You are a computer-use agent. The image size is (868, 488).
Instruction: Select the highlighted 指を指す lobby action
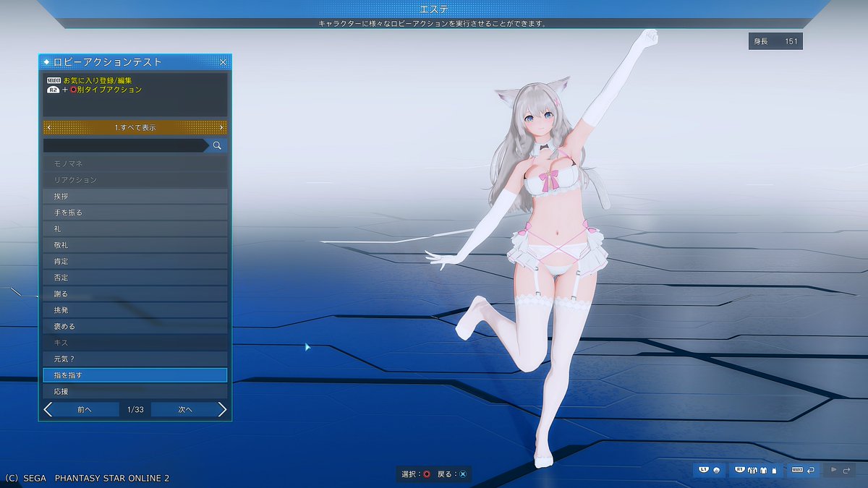pos(135,375)
